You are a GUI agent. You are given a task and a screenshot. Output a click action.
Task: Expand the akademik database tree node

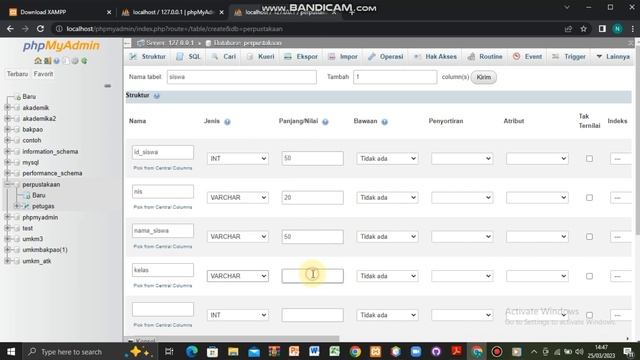click(x=7, y=108)
